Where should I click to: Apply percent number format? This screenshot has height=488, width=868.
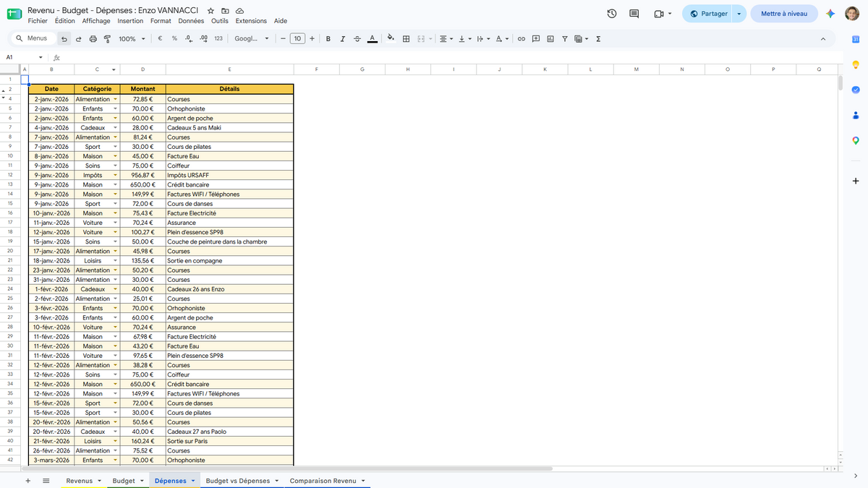click(x=174, y=39)
